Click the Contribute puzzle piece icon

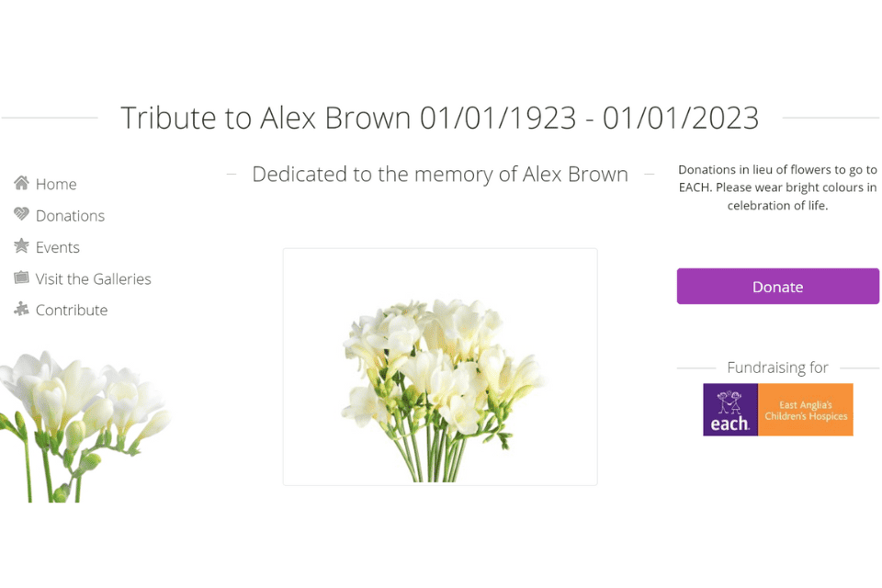[21, 310]
